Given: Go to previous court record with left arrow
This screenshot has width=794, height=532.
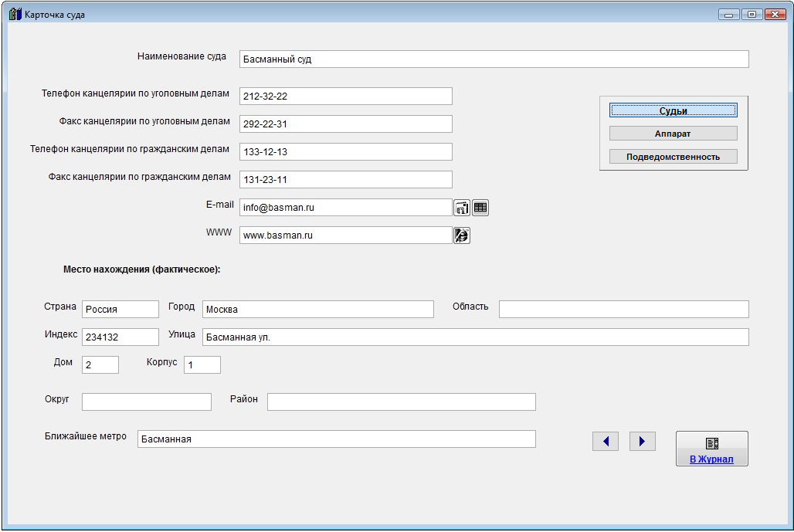Looking at the screenshot, I should tap(606, 441).
